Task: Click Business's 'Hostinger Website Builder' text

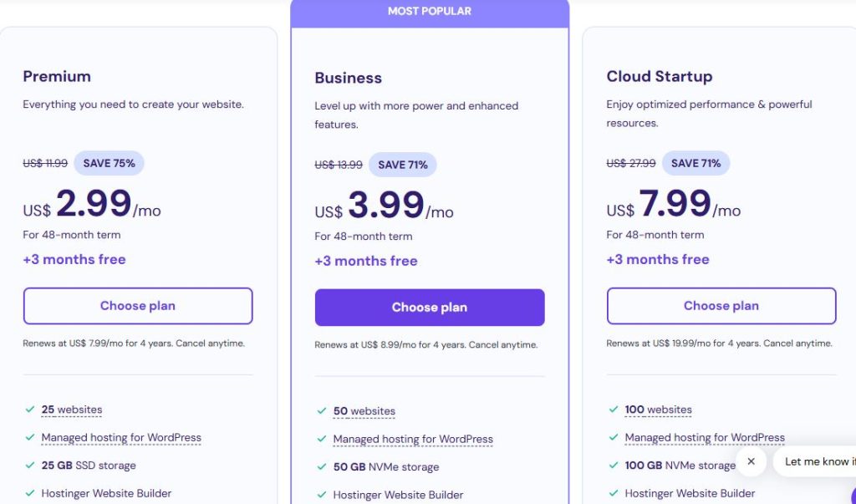Action: pyautogui.click(x=398, y=496)
